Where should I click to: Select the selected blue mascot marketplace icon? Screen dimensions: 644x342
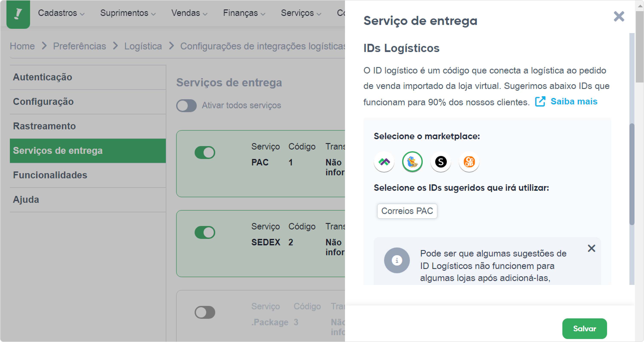(x=412, y=162)
